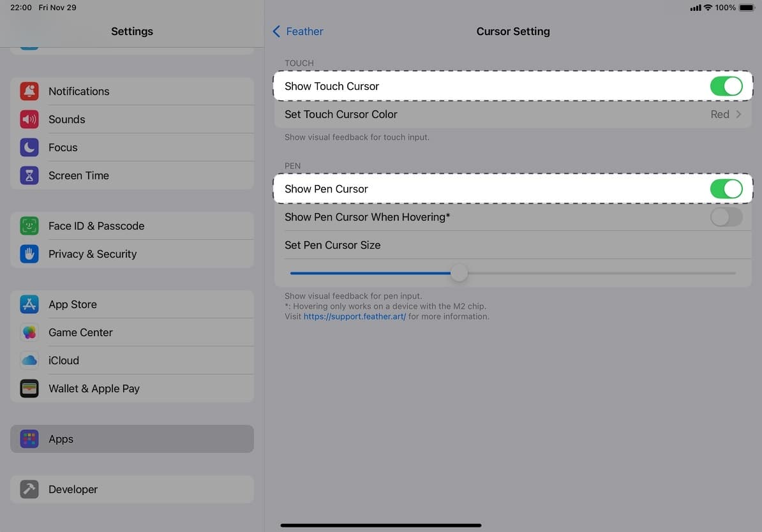Open the Wallet & Apple Pay icon
762x532 pixels.
point(29,388)
